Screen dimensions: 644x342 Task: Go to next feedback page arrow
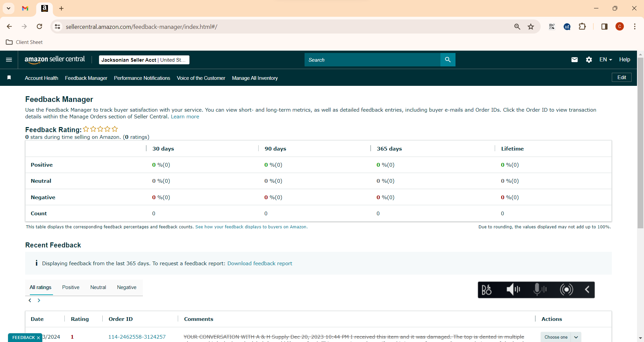tap(39, 300)
